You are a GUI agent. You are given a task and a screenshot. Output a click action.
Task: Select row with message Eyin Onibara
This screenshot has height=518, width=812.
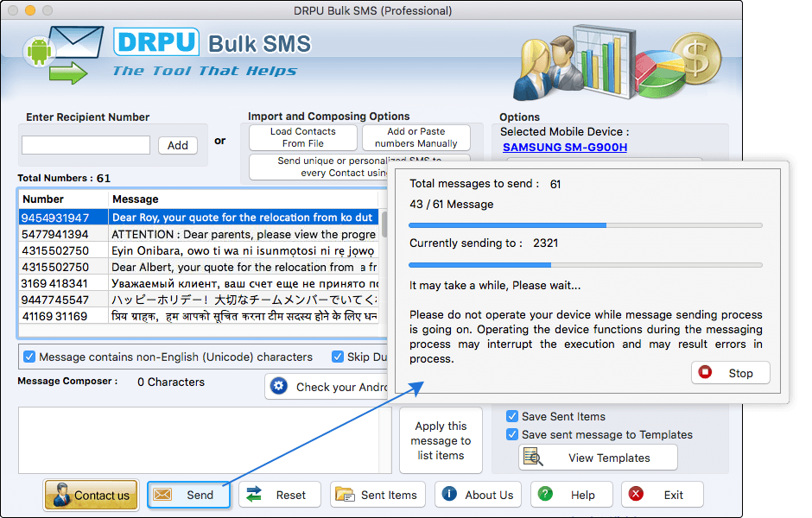tap(200, 250)
